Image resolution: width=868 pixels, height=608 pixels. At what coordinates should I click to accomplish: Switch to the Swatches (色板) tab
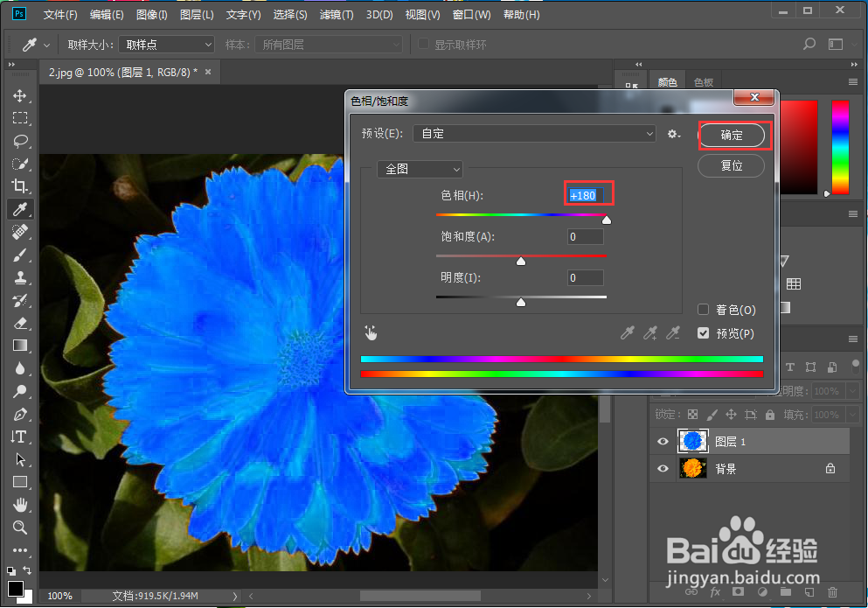pyautogui.click(x=703, y=82)
